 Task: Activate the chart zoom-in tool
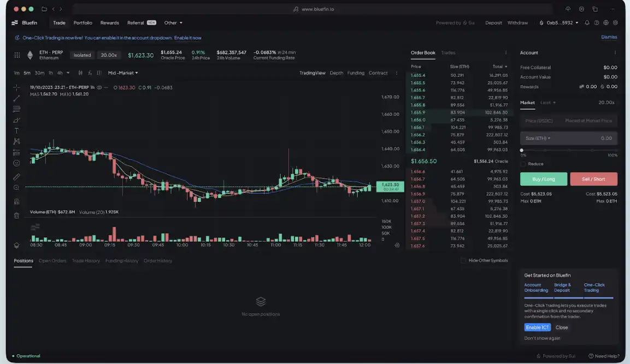pyautogui.click(x=16, y=187)
